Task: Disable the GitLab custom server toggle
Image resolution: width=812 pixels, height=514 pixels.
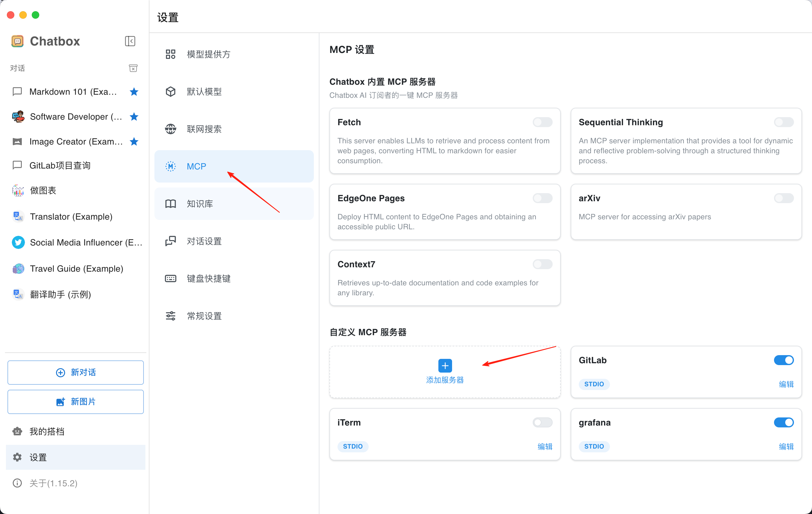Action: coord(783,360)
